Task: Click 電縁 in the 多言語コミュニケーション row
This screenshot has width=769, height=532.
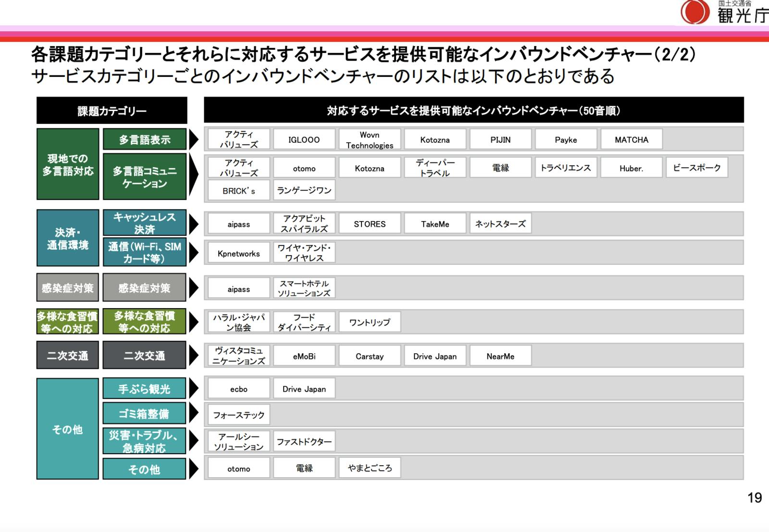Action: pos(500,168)
